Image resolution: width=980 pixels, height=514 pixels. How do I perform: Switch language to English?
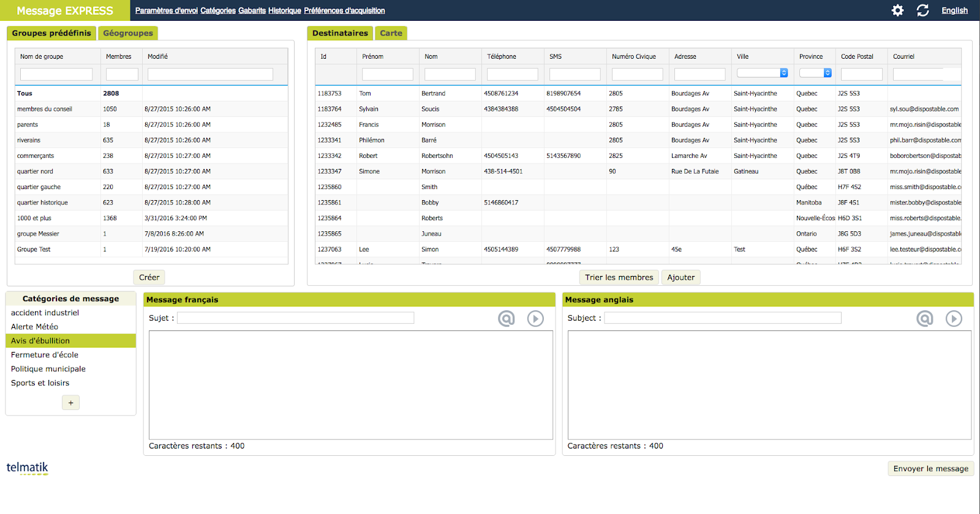point(954,10)
